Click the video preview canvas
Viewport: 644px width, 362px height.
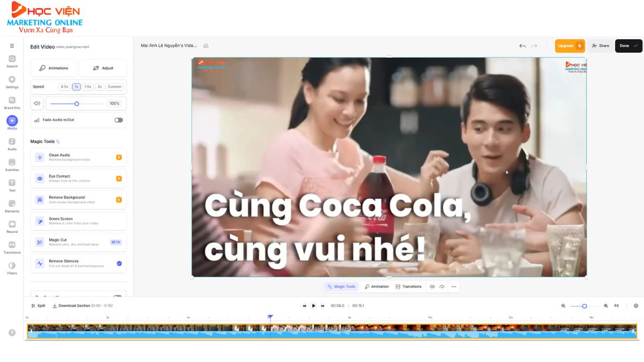point(389,167)
